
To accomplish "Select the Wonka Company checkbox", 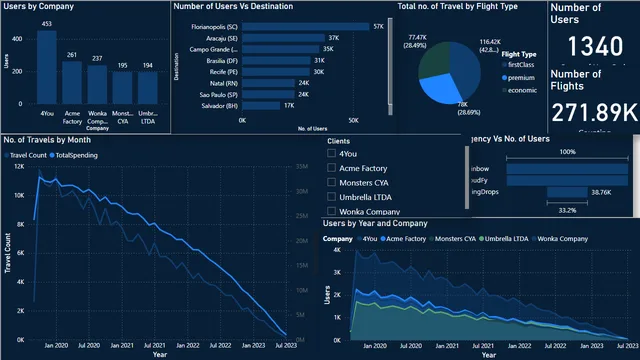I will 331,211.
